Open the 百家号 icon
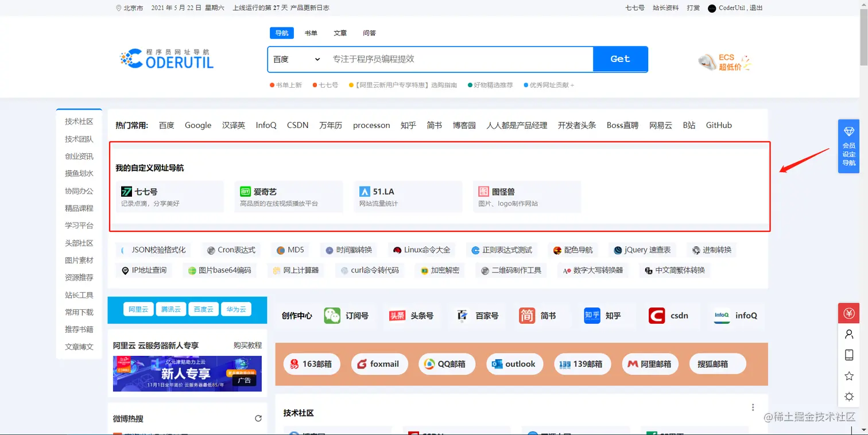 (x=462, y=316)
